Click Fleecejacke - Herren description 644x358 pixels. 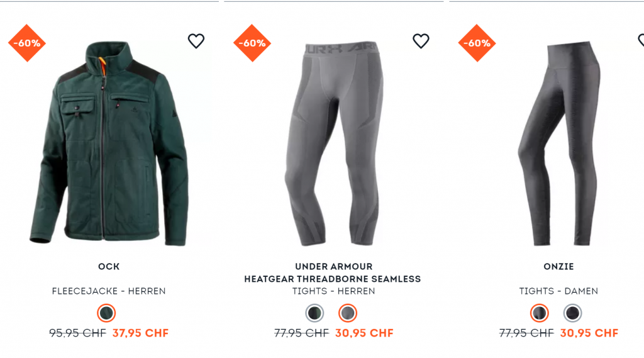coord(109,291)
